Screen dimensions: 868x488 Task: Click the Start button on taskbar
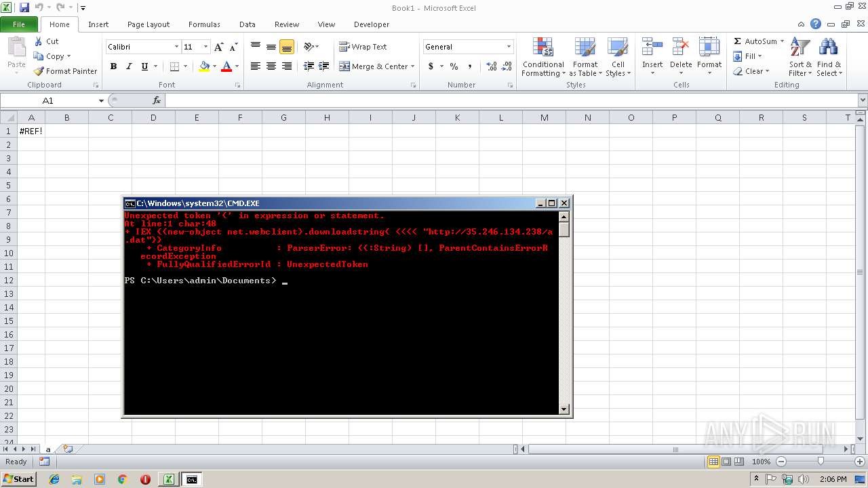click(x=19, y=479)
